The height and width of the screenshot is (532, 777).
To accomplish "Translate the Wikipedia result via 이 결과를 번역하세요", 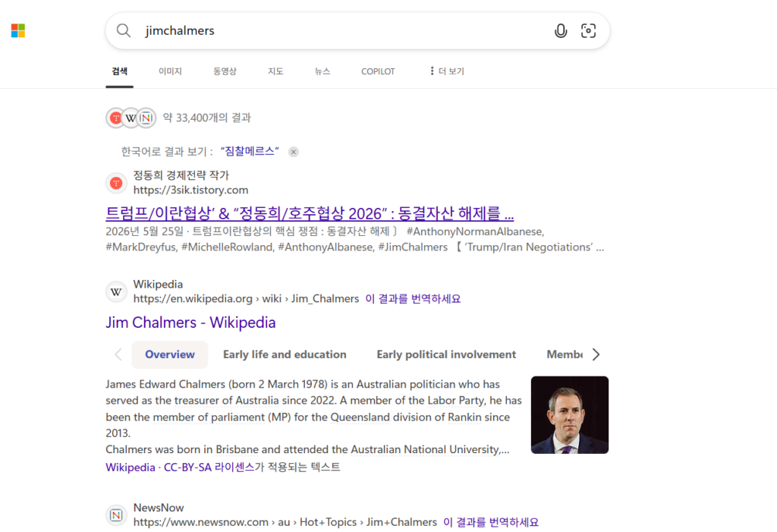I will pyautogui.click(x=413, y=298).
